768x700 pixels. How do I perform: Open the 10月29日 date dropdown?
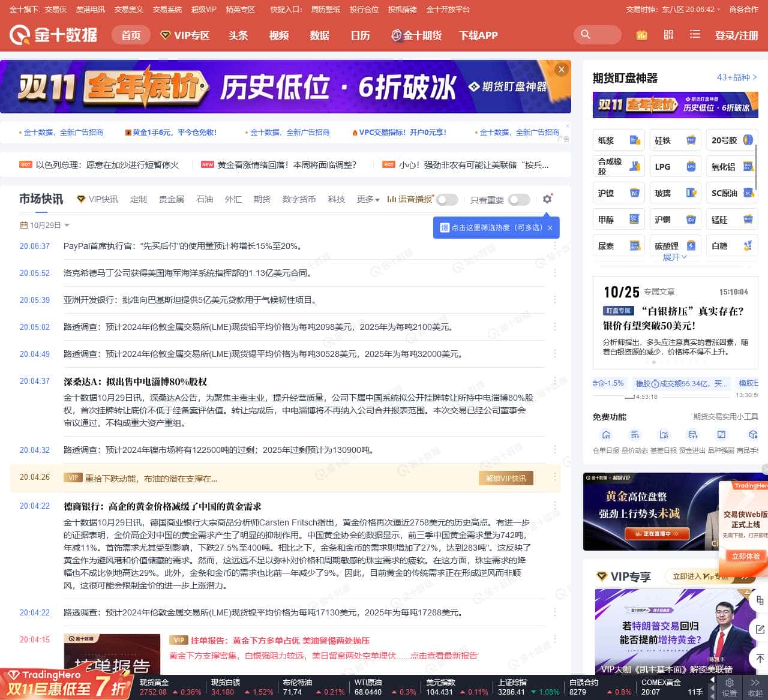(45, 226)
